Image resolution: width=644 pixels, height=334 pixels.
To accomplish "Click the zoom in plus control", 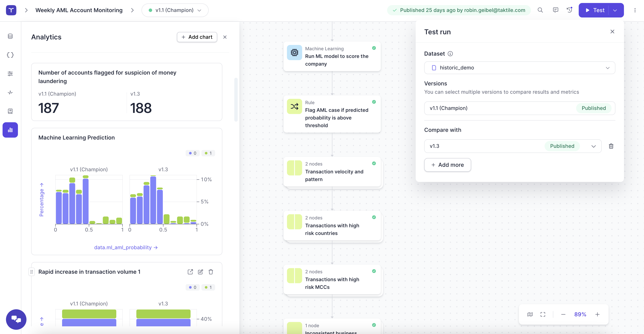I will click(x=597, y=314).
